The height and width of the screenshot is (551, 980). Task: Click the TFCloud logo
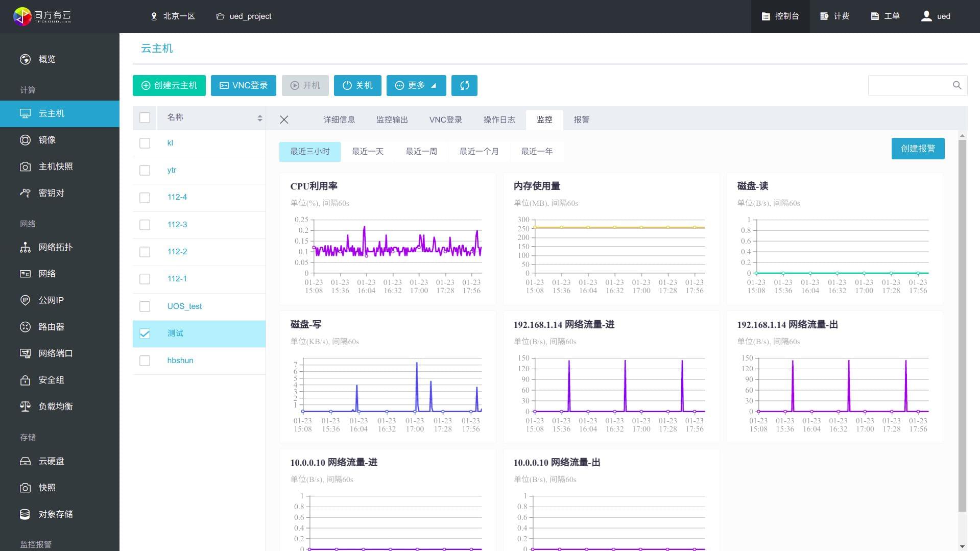click(42, 16)
